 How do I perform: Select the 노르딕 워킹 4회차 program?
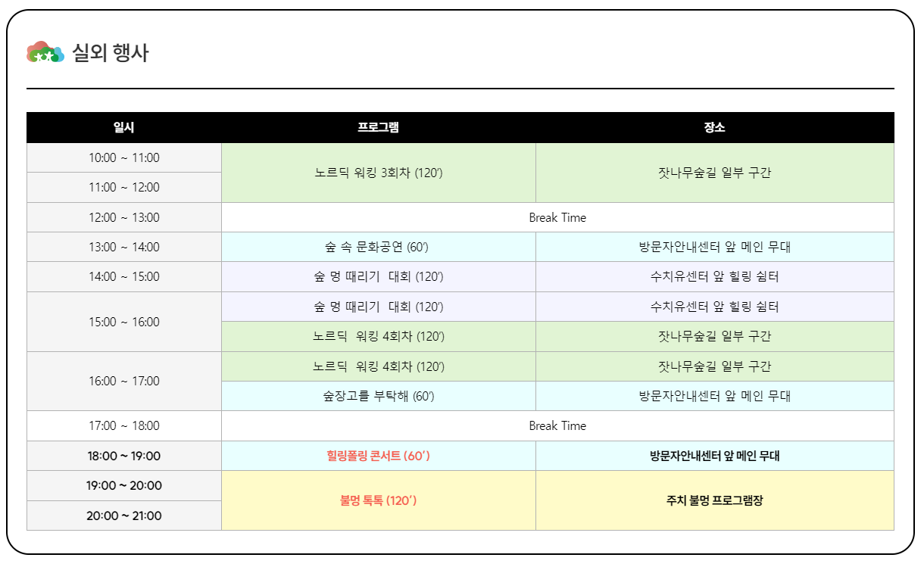(x=377, y=336)
